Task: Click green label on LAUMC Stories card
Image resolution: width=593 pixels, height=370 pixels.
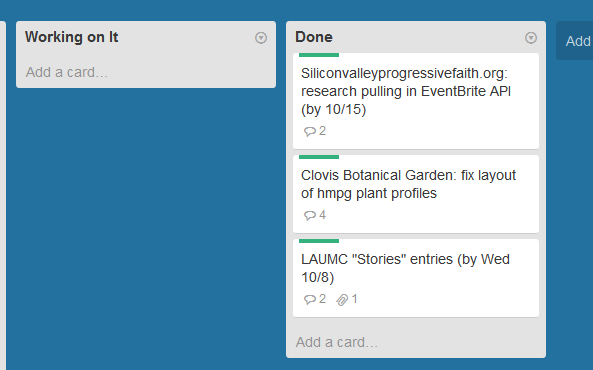Action: (x=319, y=241)
